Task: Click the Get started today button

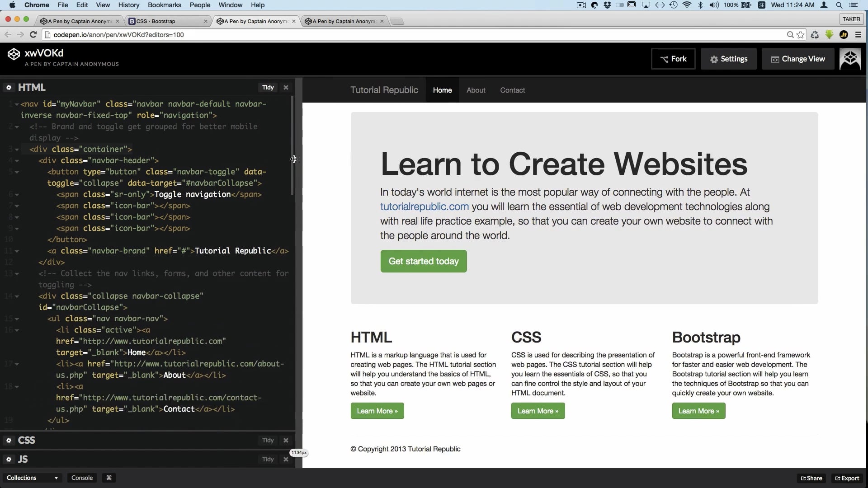Action: point(423,262)
